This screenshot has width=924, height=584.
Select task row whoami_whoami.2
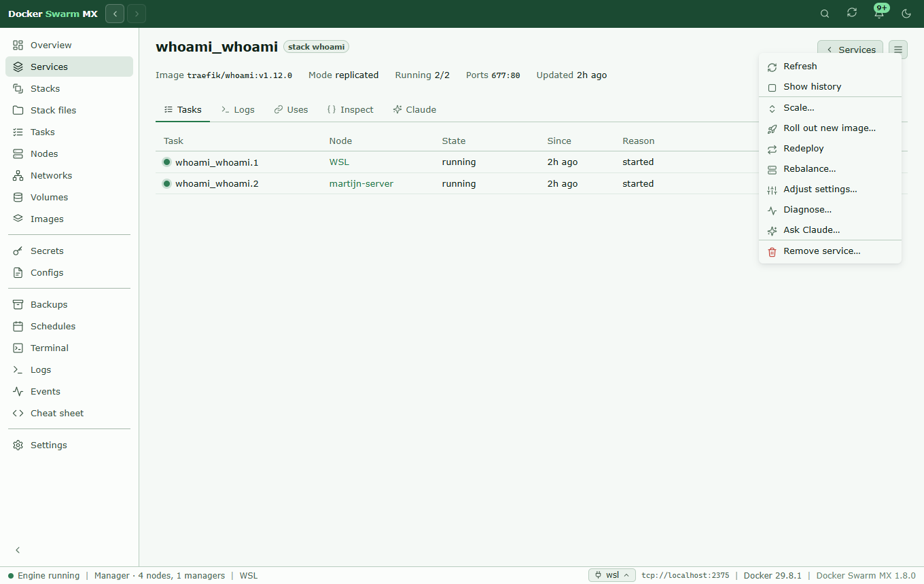(x=457, y=183)
